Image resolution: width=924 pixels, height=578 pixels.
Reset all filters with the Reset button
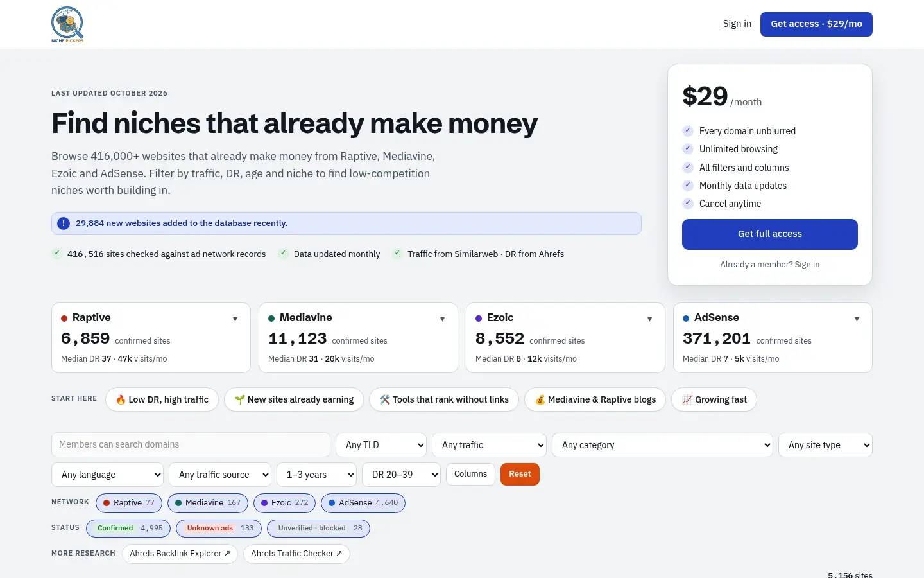[520, 474]
